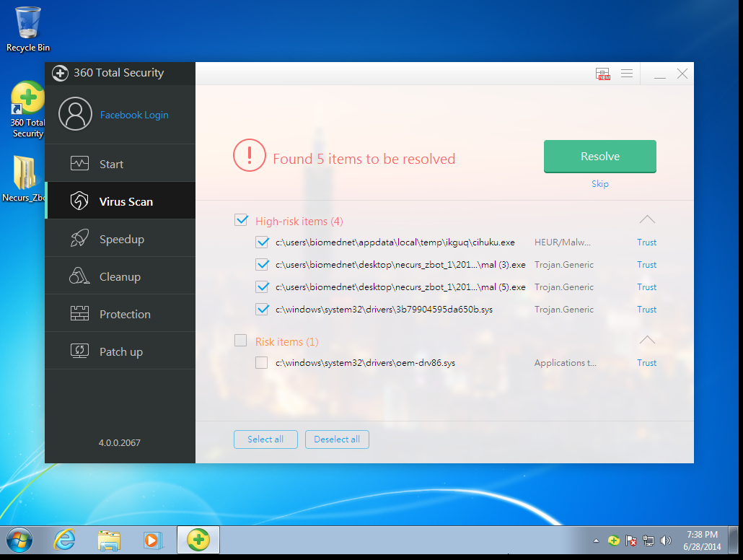Check the Risk items group checkbox

pos(241,341)
